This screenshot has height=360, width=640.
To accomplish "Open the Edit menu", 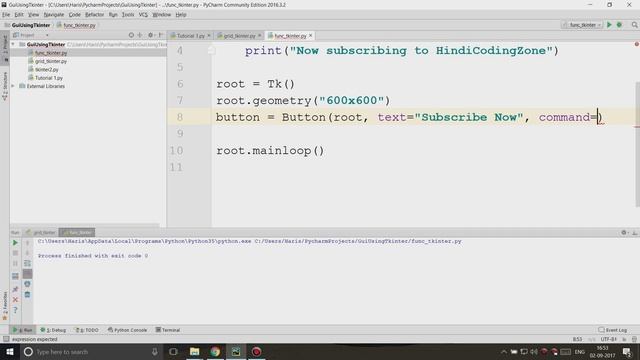I will click(x=19, y=15).
